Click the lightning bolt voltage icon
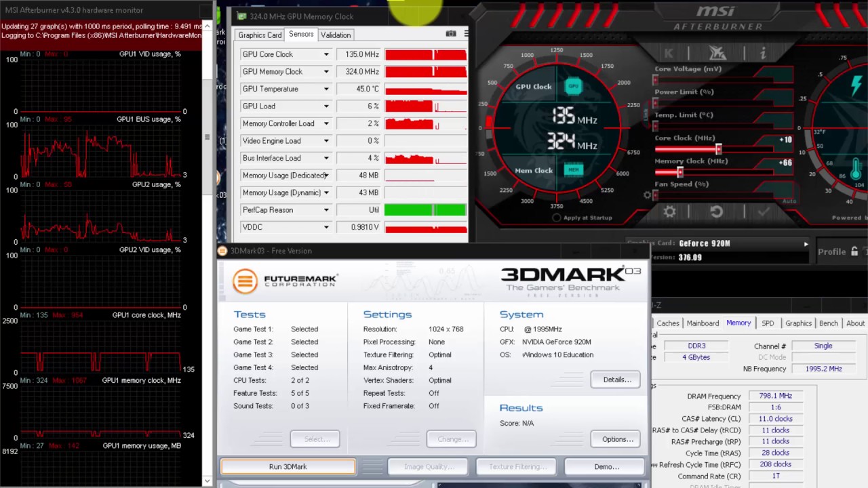868x488 pixels. pyautogui.click(x=857, y=85)
